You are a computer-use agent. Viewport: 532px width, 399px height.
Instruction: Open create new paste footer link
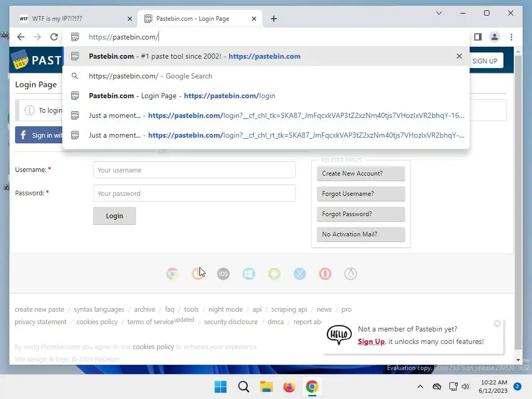coord(39,310)
